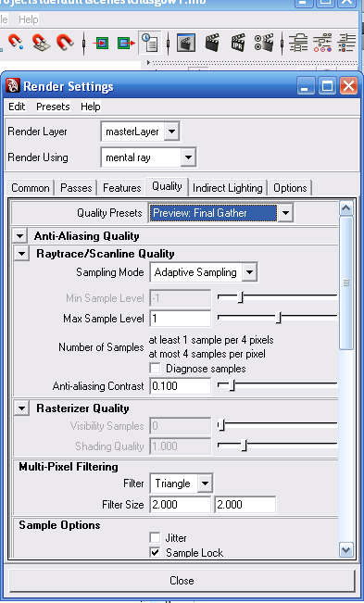Click the vertical scrollbar thumb

point(345,283)
